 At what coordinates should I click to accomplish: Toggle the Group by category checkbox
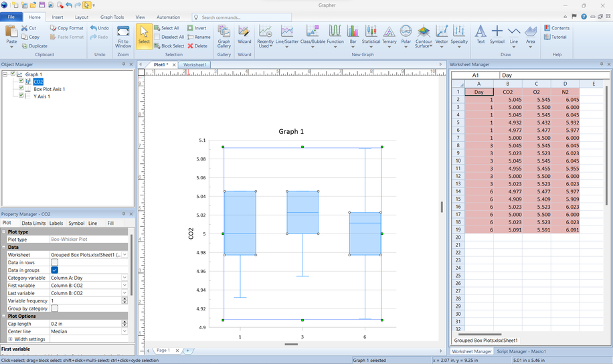(x=55, y=308)
